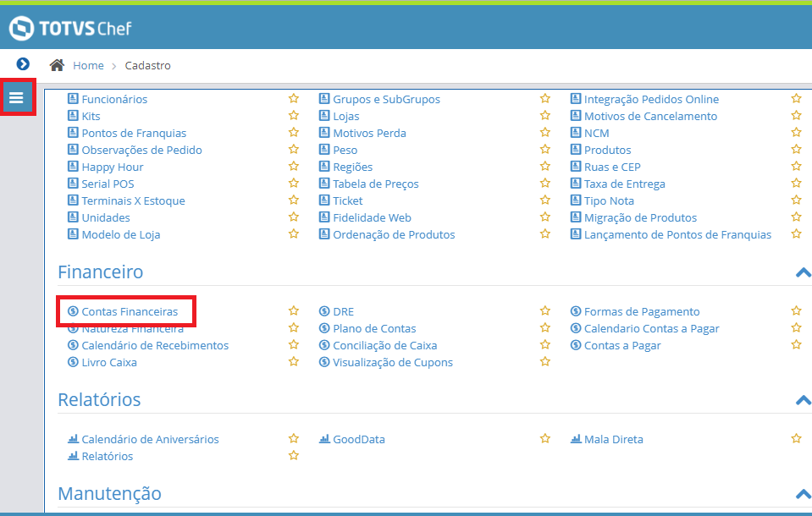
Task: Open Funcionários
Action: (114, 99)
